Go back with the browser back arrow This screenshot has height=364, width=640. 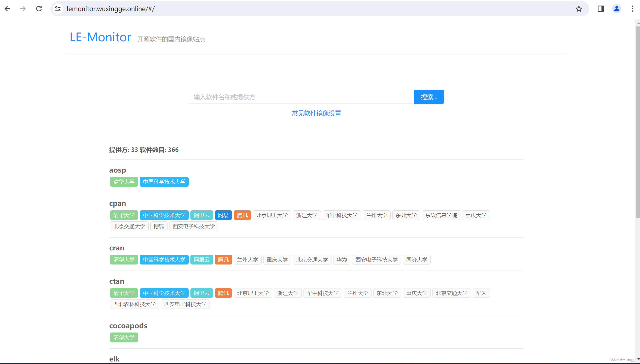(x=7, y=9)
